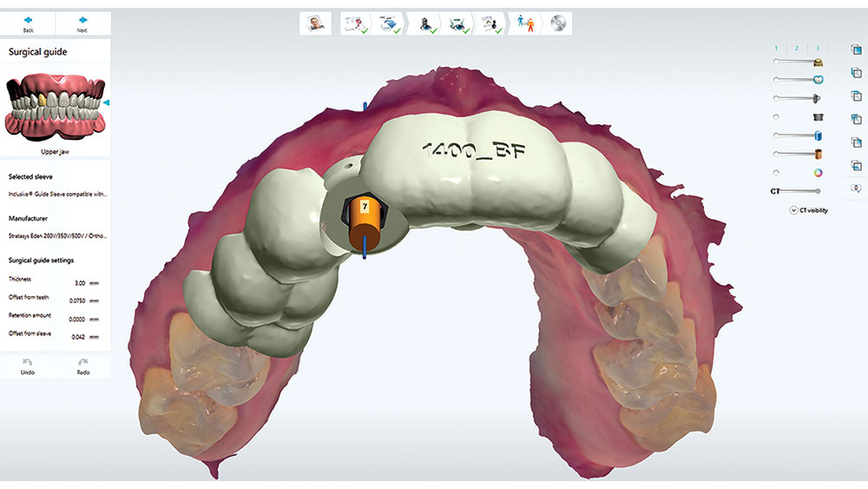The image size is (868, 489).
Task: Click the Stratasys Eden manufacturer text
Action: click(x=57, y=236)
